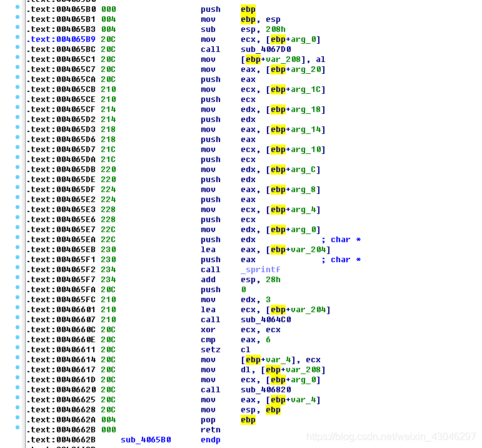Viewport: 482px width, 448px height.
Task: Select the arg_10 operand
Action: tap(306, 150)
